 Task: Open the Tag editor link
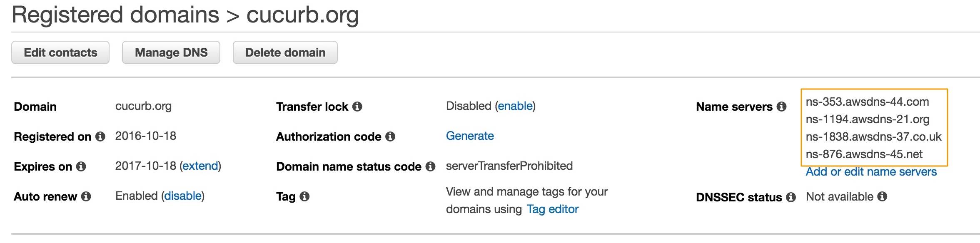(x=553, y=209)
